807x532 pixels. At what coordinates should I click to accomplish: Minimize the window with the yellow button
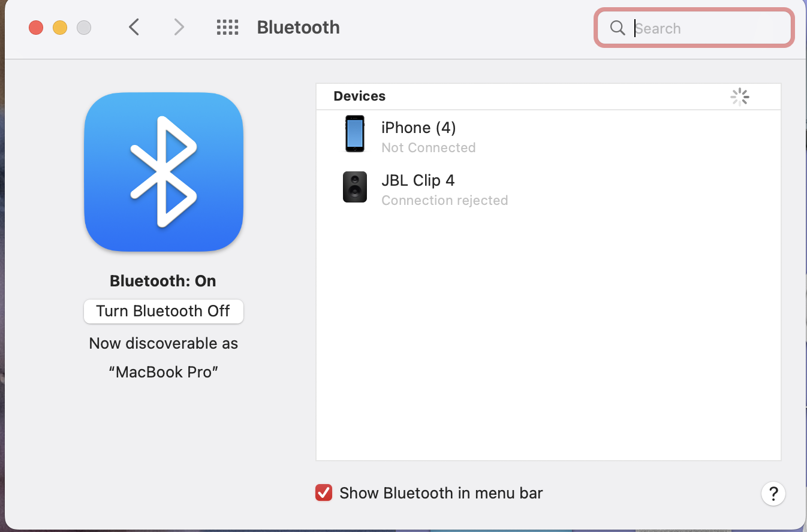60,28
